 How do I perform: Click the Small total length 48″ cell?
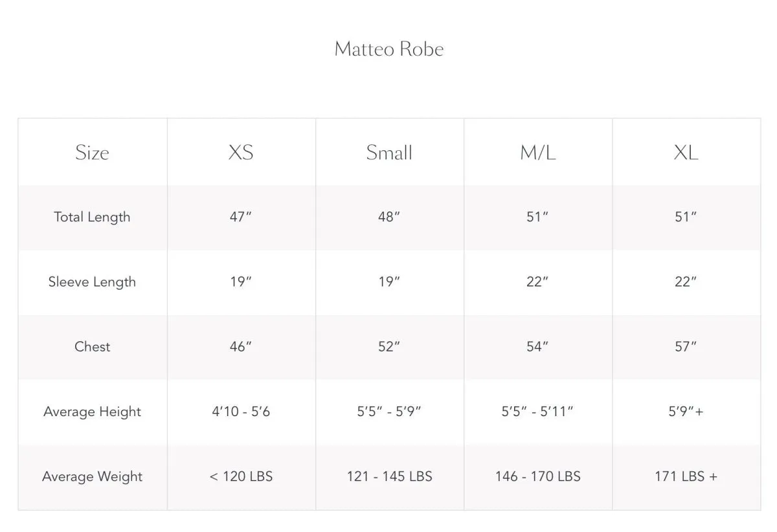[x=389, y=217]
